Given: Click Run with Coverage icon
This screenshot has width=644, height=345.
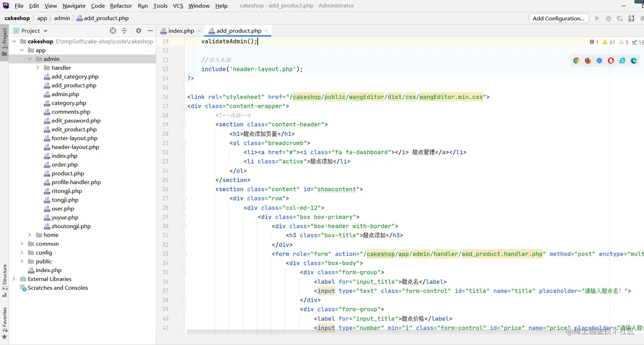Looking at the screenshot, I should [620, 18].
